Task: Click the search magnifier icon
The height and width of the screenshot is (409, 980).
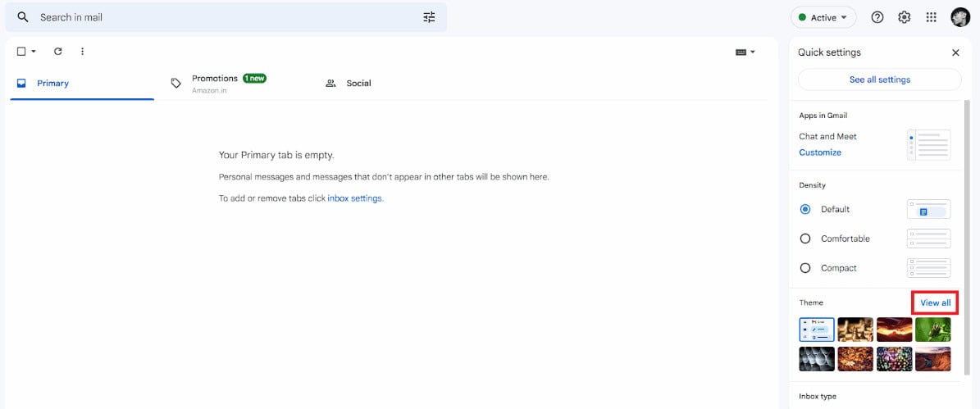Action: [x=22, y=17]
